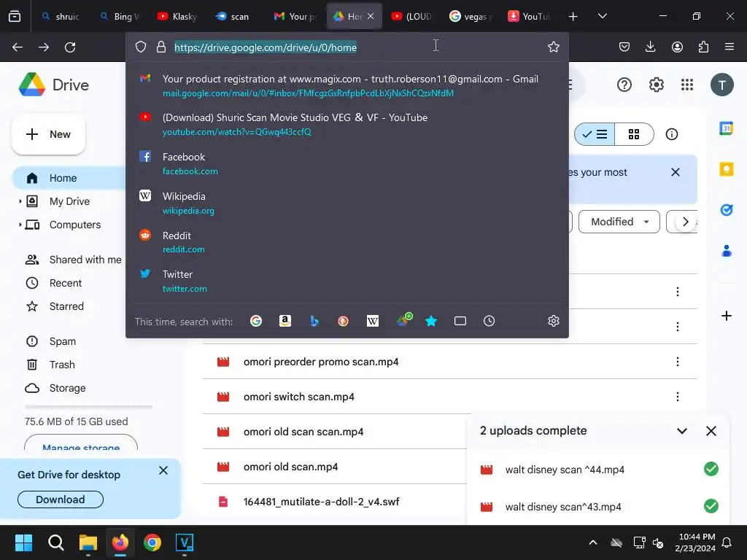
Task: Open more actions for omori preorder promo scan.mp4
Action: [678, 362]
